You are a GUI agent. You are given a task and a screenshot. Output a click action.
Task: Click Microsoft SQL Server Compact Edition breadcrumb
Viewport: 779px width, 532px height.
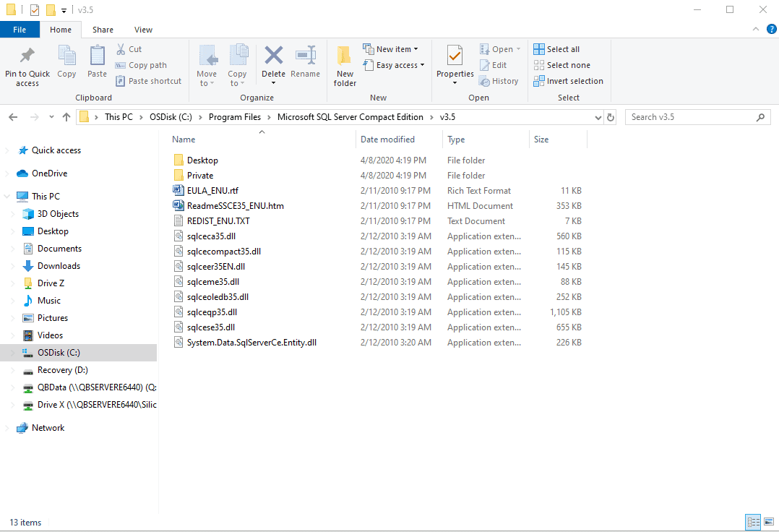click(350, 117)
